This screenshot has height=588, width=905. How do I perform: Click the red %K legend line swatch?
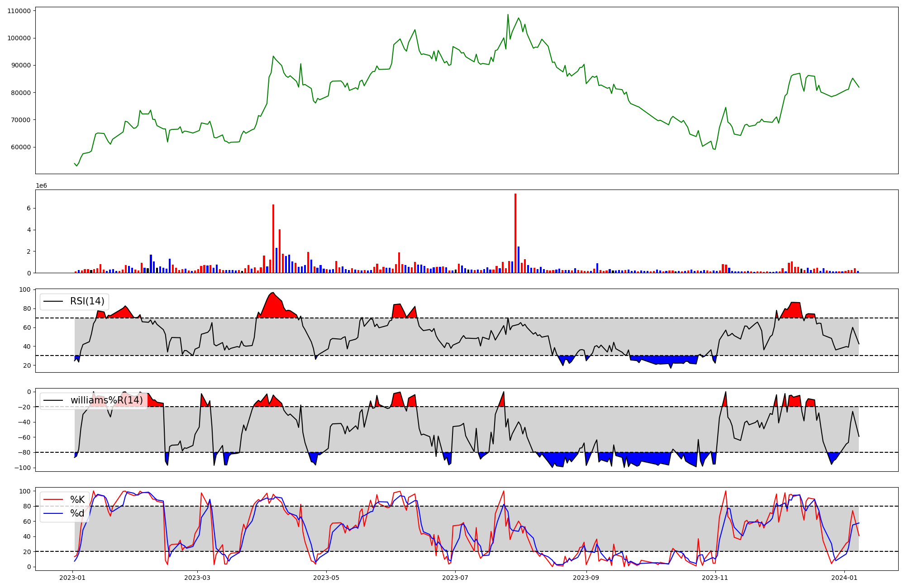click(53, 500)
